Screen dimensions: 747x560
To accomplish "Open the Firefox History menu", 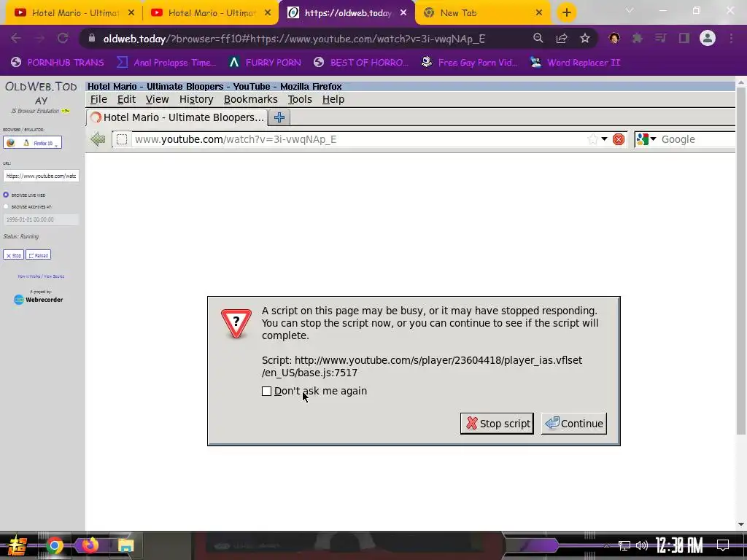I will tap(196, 99).
